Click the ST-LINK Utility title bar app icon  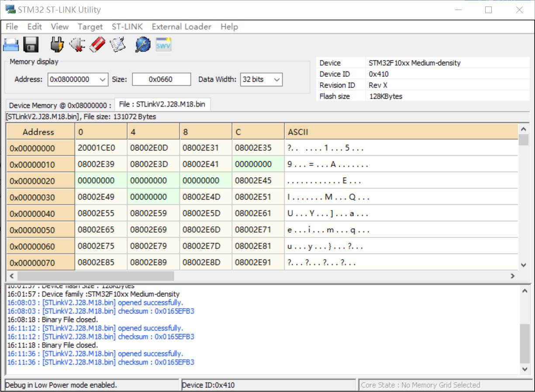[10, 9]
